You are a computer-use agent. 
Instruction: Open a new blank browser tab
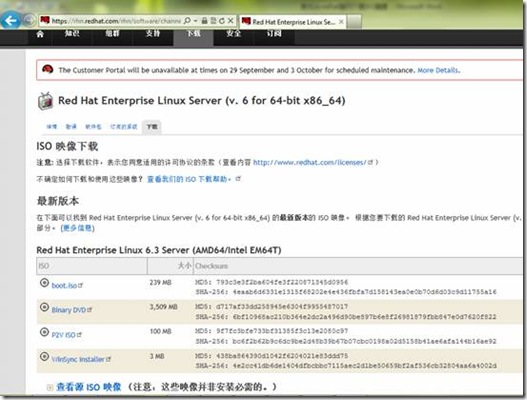[x=354, y=22]
